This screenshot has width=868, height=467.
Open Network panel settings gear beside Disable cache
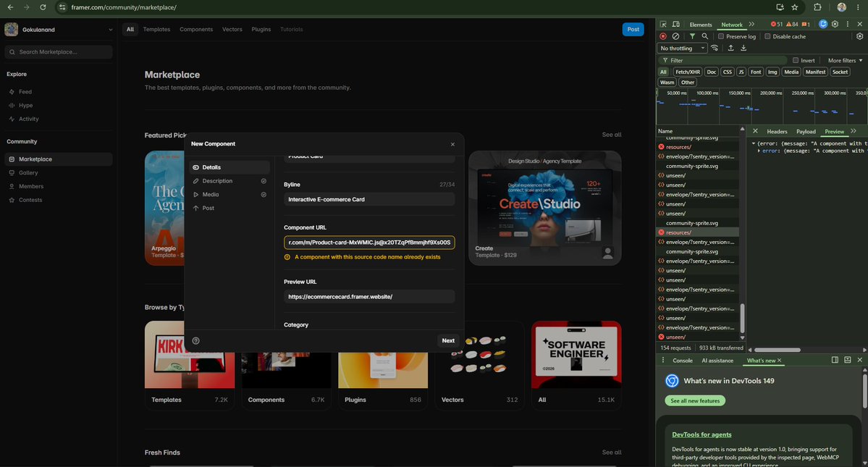(x=860, y=36)
